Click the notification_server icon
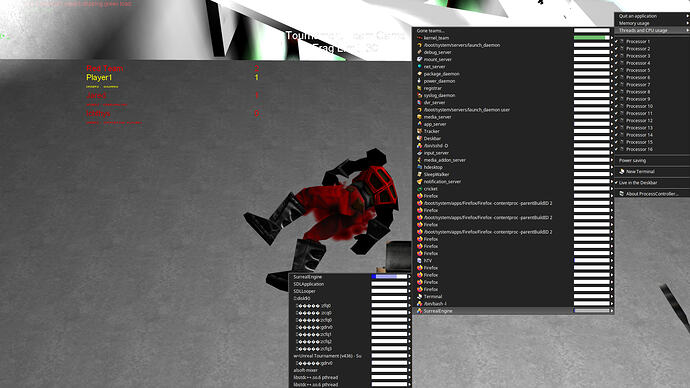The image size is (690, 388). point(419,182)
